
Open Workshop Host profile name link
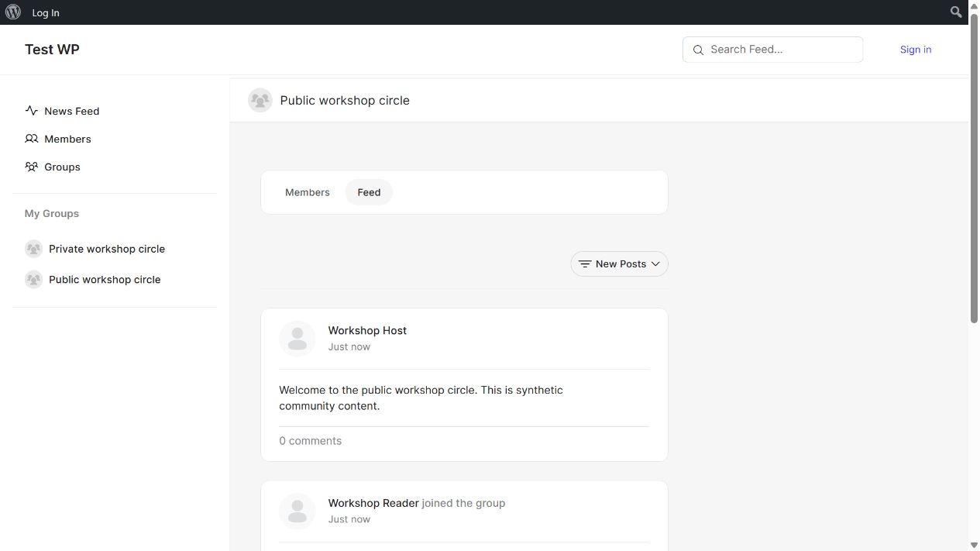367,330
